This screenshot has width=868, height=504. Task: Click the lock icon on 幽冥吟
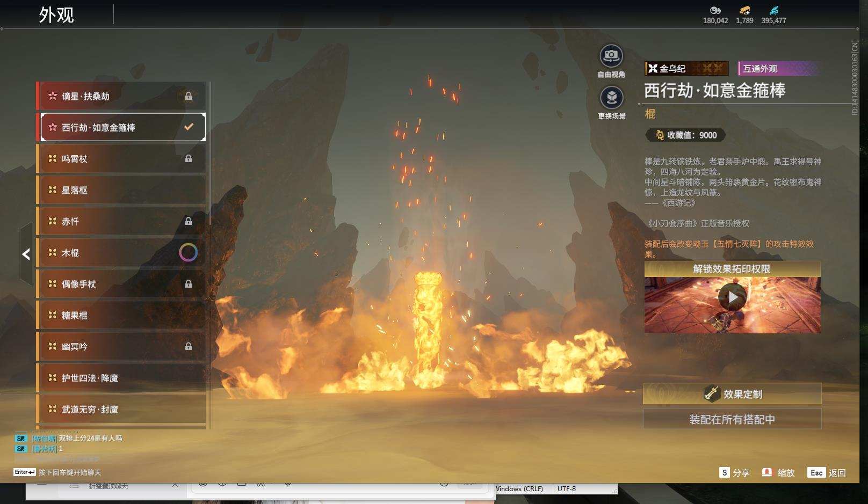tap(189, 346)
